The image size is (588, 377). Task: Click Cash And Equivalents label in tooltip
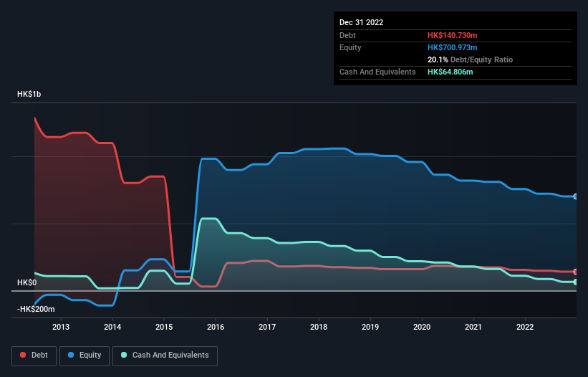(x=377, y=72)
